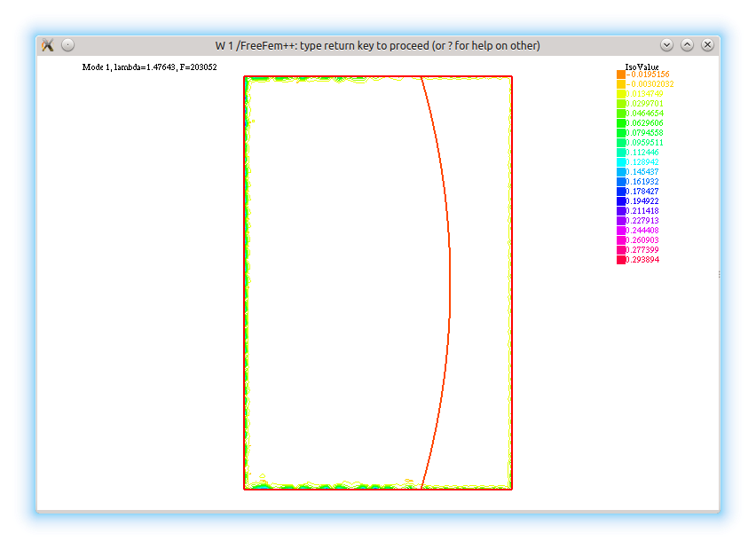
Task: Click the 0.277399 legend swatch
Action: (x=621, y=250)
